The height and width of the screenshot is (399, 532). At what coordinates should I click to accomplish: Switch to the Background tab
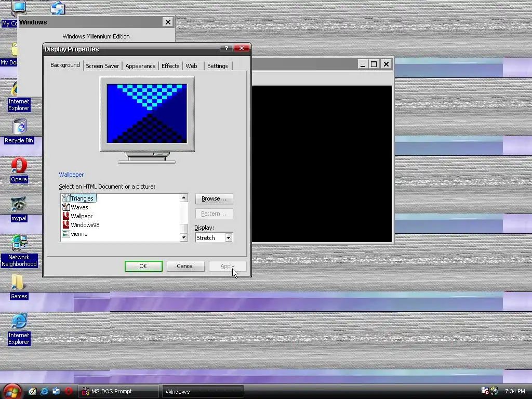pos(65,65)
